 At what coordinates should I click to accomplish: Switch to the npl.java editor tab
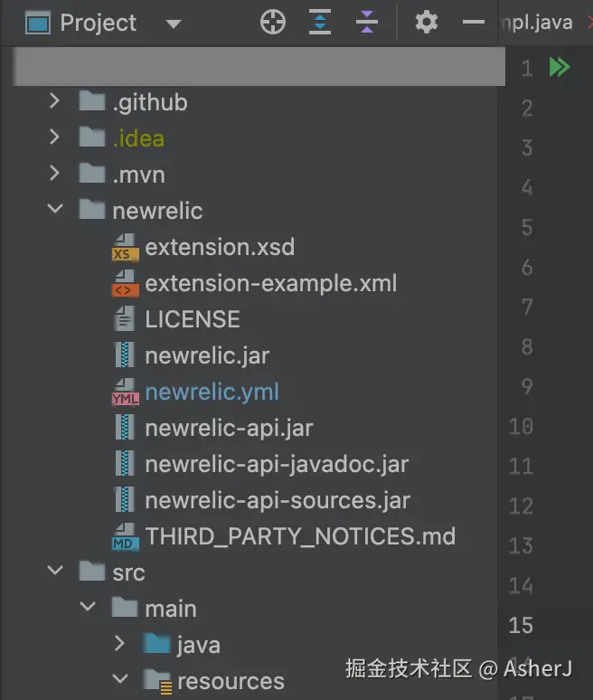[x=537, y=23]
